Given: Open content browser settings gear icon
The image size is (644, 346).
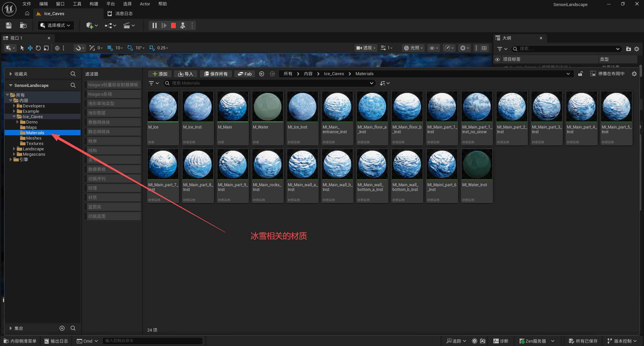Looking at the screenshot, I should (634, 74).
